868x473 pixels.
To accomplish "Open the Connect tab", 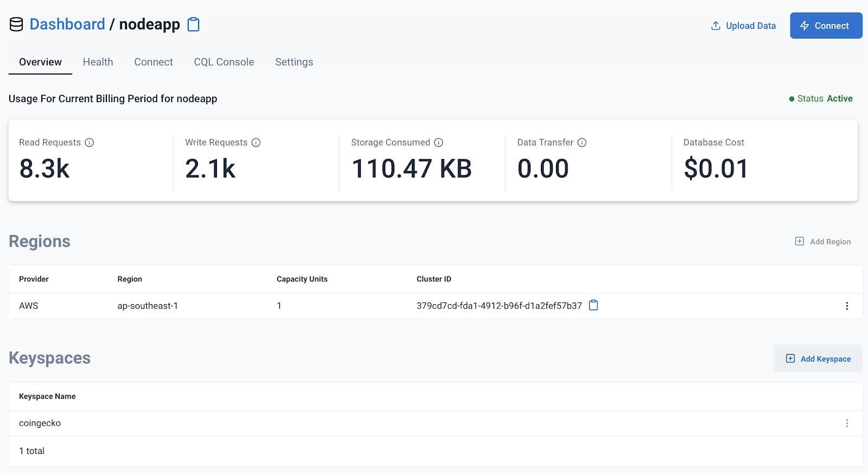I will [x=154, y=62].
